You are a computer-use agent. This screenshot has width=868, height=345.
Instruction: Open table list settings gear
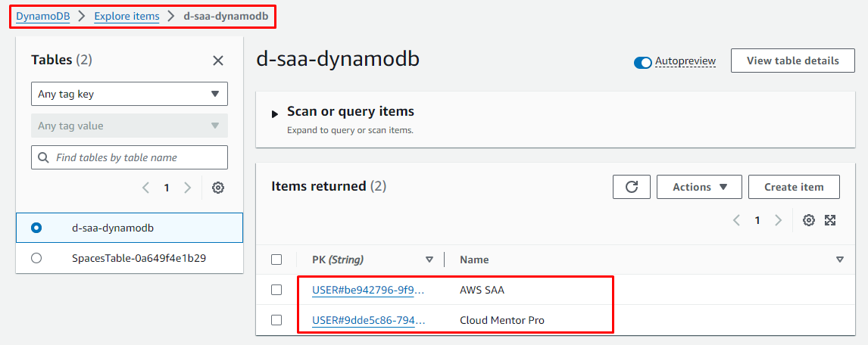[218, 188]
